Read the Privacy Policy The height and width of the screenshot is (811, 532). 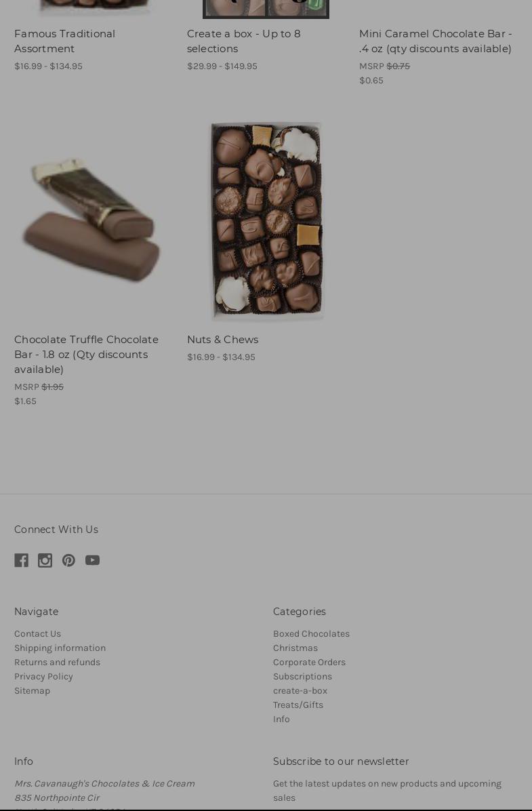(43, 676)
